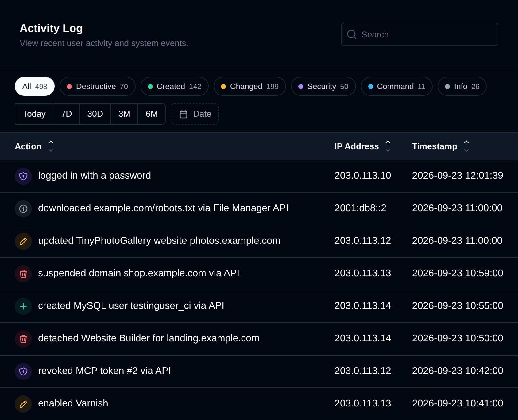Click the search magnifier icon
The width and height of the screenshot is (518, 420).
click(352, 34)
